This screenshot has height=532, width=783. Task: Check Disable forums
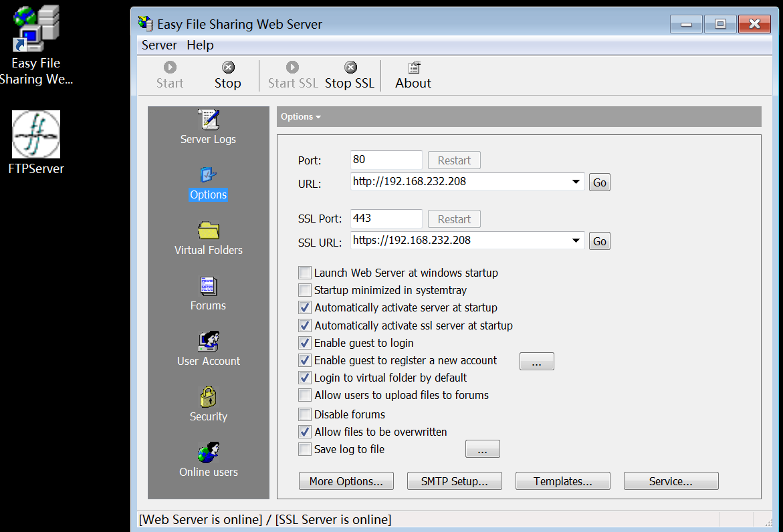click(305, 414)
